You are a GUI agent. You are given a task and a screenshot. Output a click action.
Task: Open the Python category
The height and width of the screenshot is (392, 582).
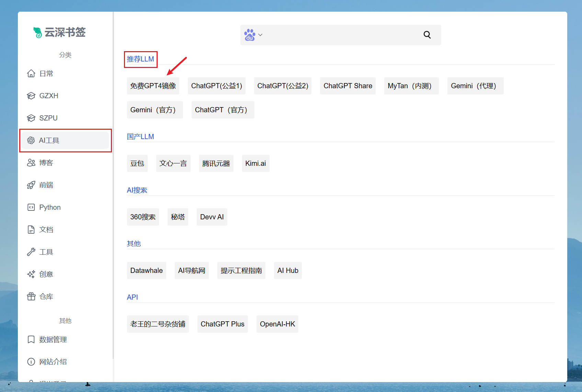65,207
